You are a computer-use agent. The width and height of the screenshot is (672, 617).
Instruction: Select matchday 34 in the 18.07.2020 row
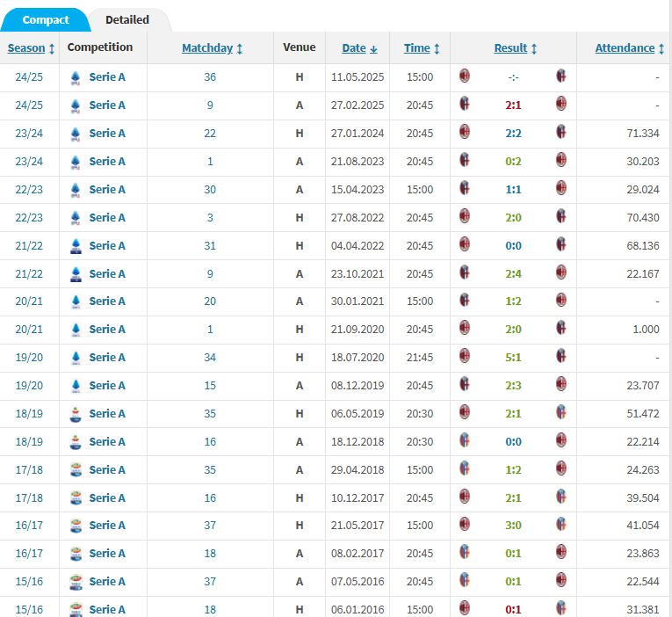210,358
